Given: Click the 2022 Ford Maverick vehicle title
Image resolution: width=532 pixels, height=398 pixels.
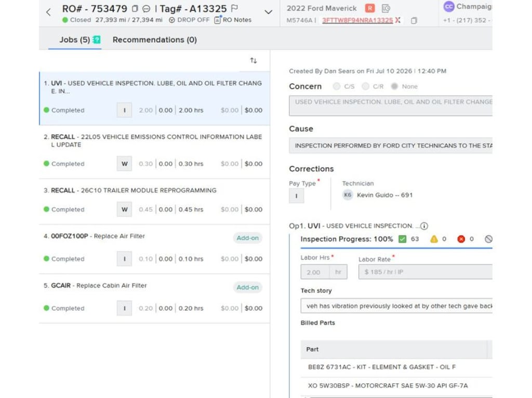Looking at the screenshot, I should (321, 8).
